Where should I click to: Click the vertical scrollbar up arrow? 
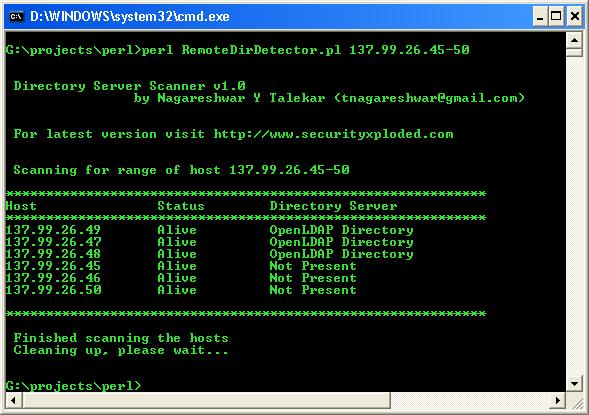574,40
